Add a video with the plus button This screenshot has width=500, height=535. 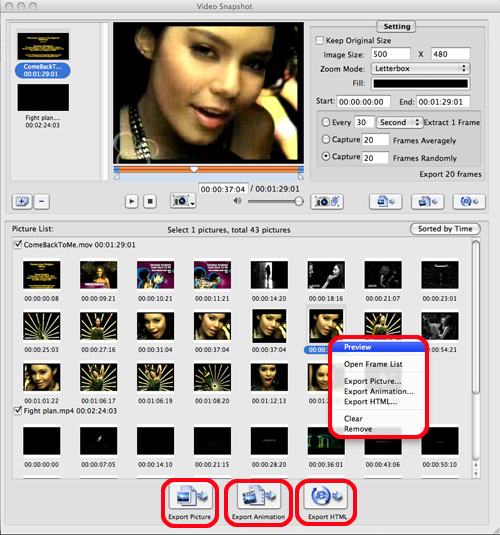[22, 201]
